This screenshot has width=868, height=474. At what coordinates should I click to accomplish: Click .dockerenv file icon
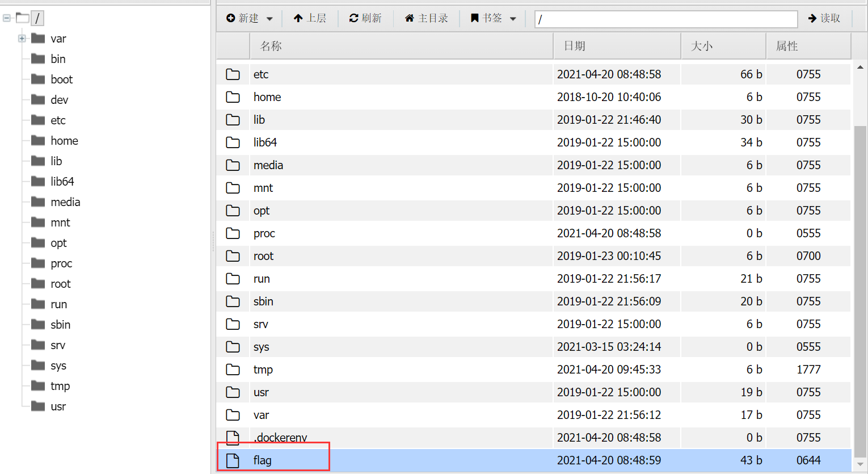(233, 438)
